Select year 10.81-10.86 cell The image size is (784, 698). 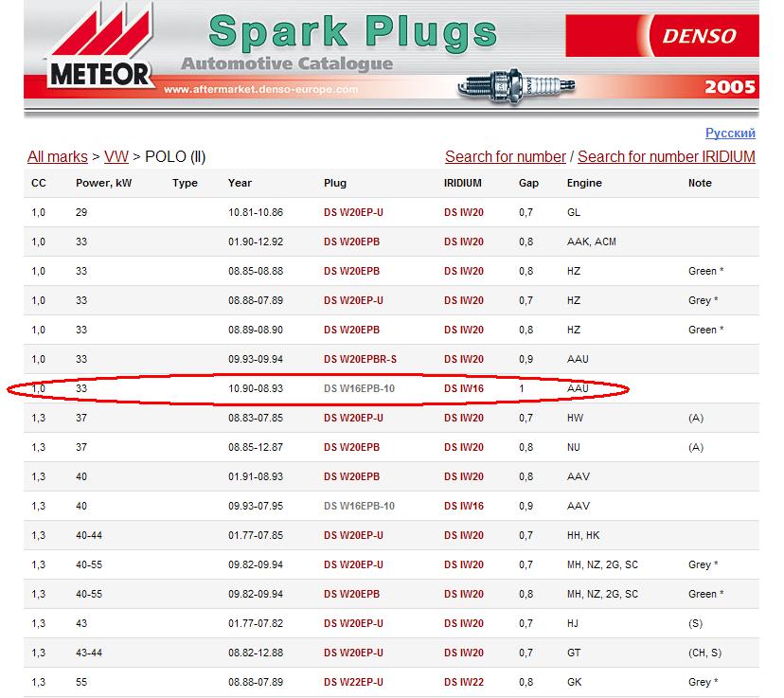tap(256, 212)
